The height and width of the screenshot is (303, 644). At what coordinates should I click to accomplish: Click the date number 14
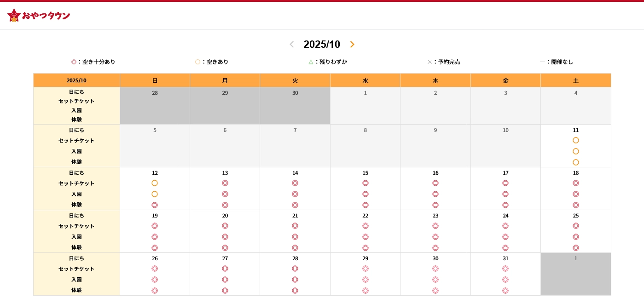295,173
